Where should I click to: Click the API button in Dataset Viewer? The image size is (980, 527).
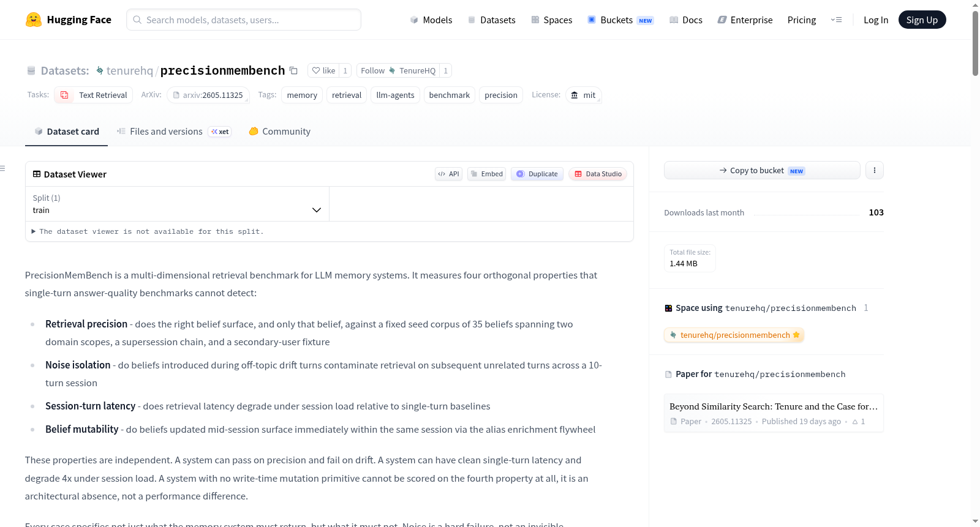pos(448,174)
